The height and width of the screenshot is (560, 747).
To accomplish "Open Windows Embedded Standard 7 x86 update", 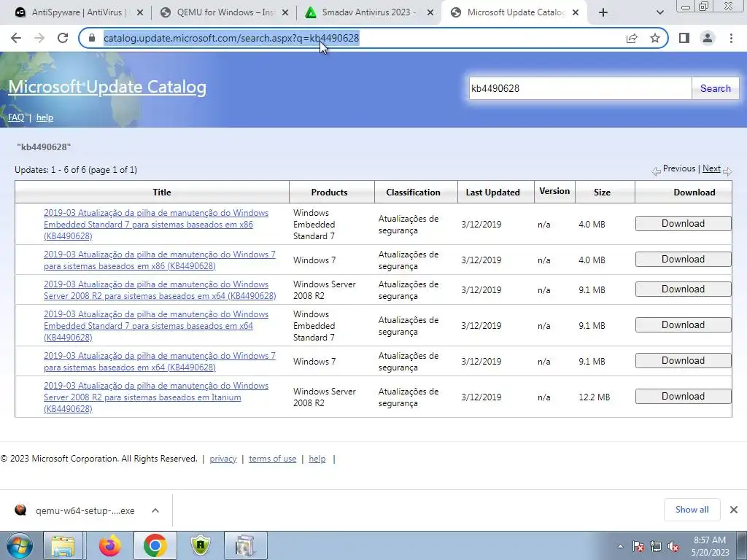I will click(156, 225).
